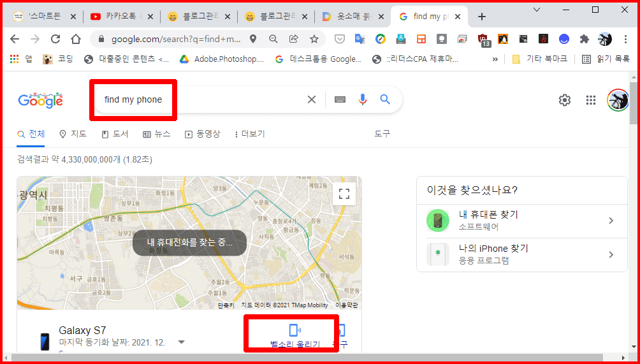Switch to the 도서 search tab
Screen dimensions: 640x364
[115, 134]
